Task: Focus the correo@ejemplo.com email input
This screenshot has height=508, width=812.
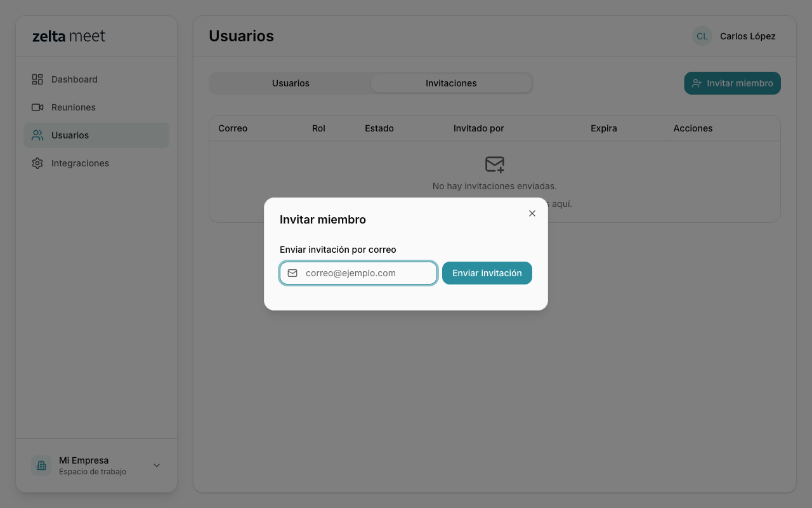Action: click(x=368, y=273)
